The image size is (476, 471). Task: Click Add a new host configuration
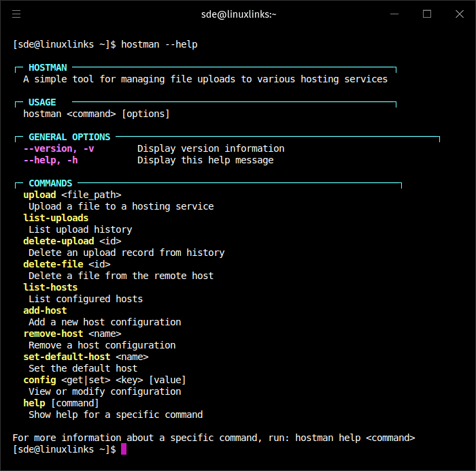(x=105, y=322)
